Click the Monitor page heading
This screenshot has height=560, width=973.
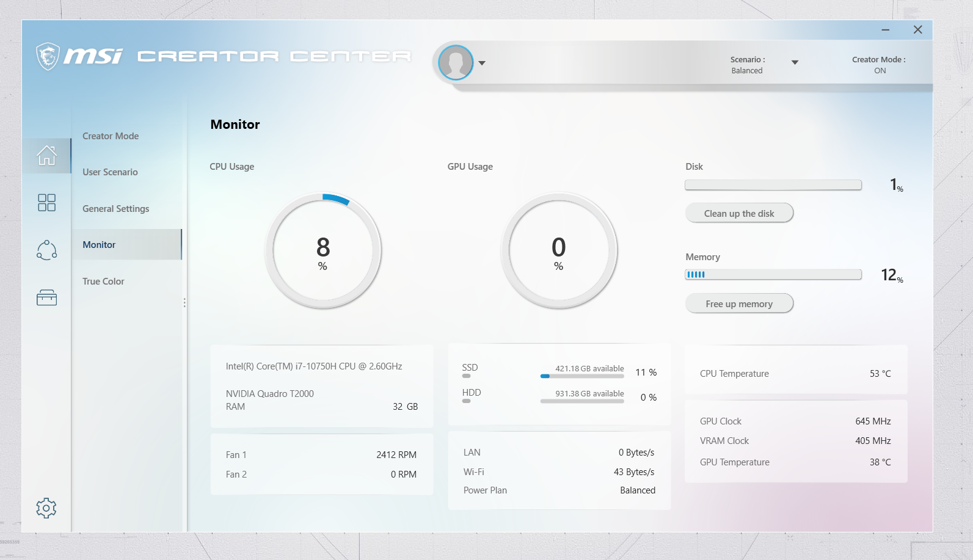(235, 125)
